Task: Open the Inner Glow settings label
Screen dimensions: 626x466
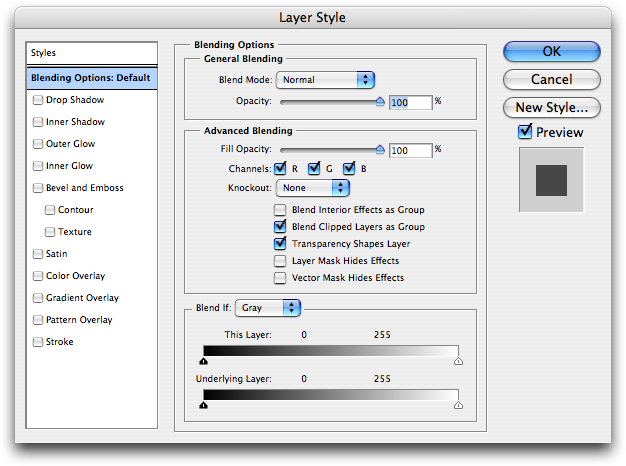Action: (69, 166)
